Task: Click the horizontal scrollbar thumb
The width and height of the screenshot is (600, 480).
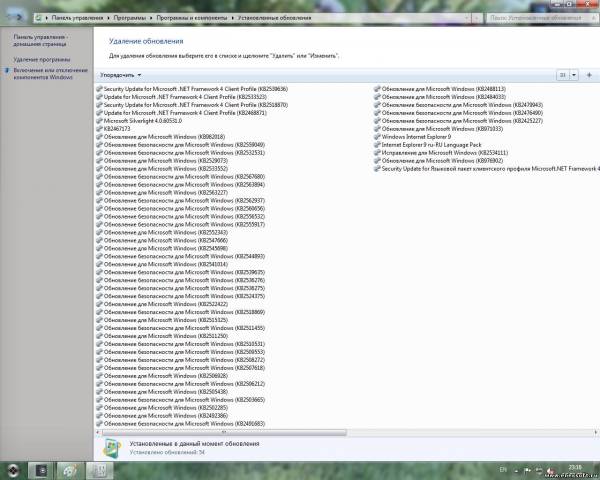Action: point(224,432)
